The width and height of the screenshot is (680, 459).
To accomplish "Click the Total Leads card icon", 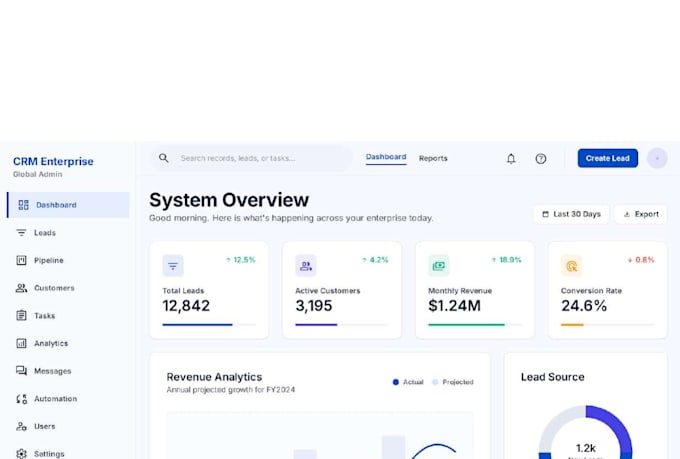I will coord(173,266).
